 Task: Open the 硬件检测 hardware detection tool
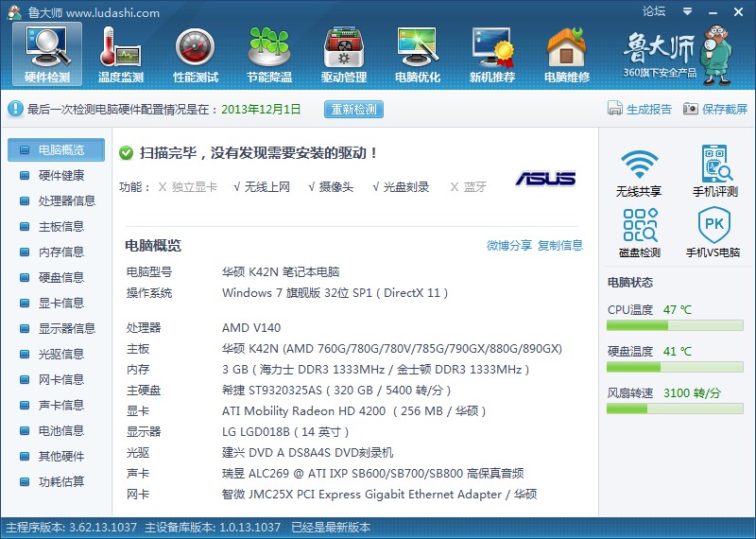pyautogui.click(x=47, y=54)
